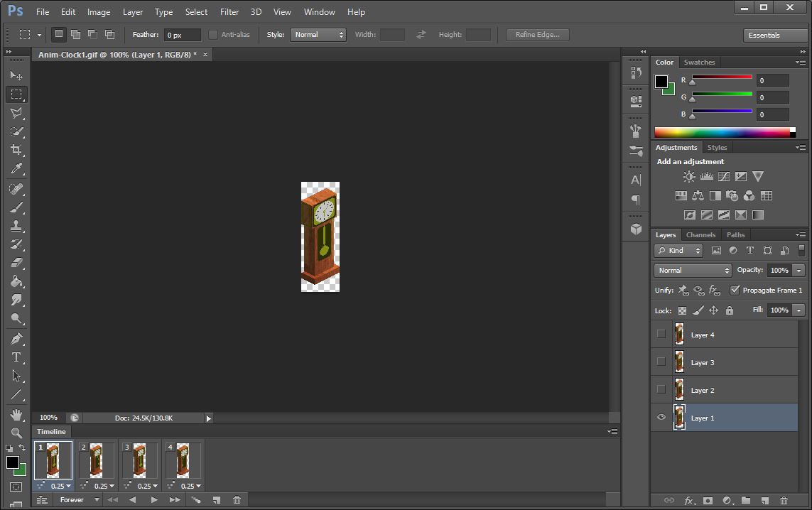Select the Zoom tool

click(16, 433)
